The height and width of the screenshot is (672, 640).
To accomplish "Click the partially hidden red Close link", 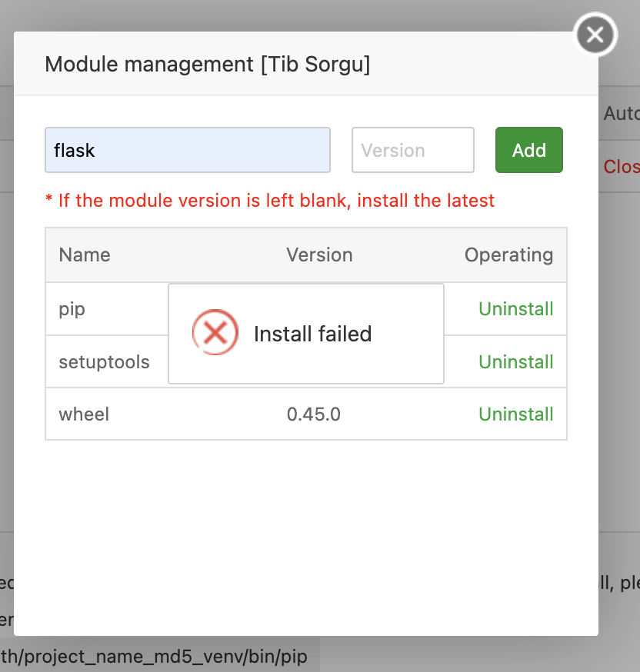I will (x=622, y=167).
